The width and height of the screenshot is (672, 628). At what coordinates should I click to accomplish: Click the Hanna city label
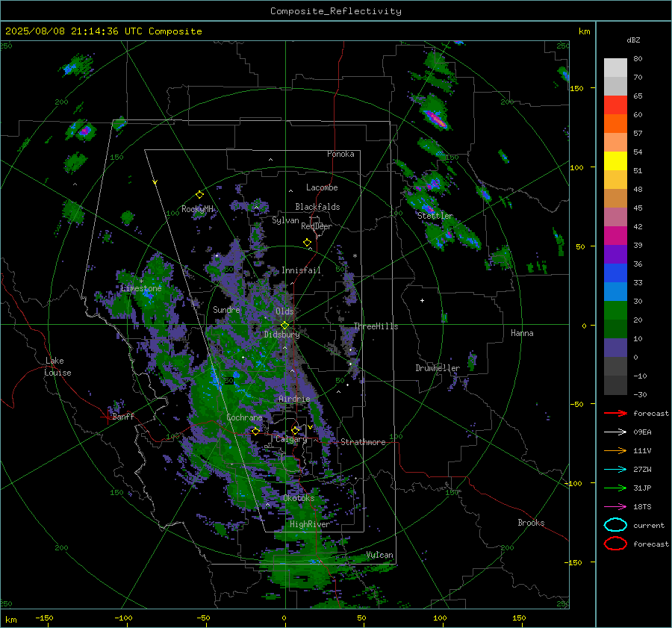point(522,333)
